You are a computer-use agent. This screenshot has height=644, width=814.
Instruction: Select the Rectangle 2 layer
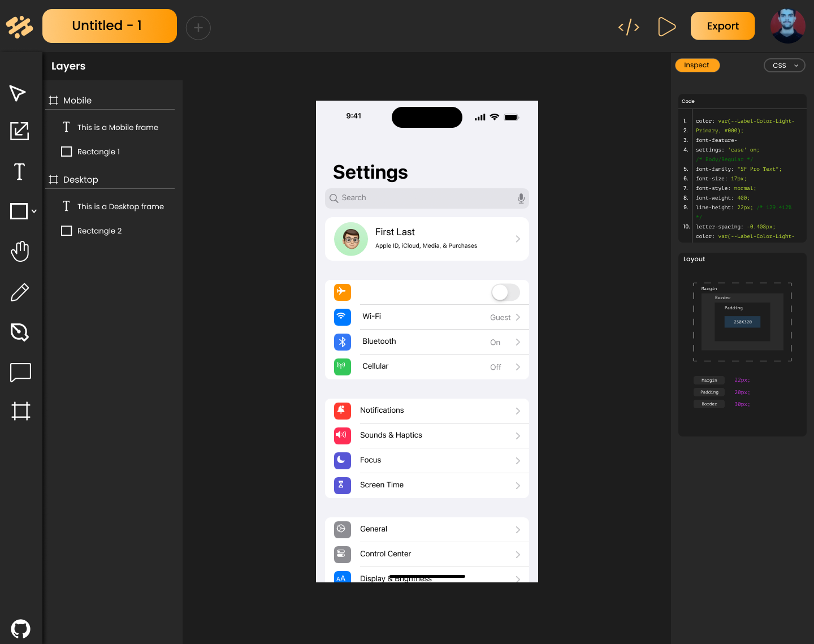(x=99, y=231)
